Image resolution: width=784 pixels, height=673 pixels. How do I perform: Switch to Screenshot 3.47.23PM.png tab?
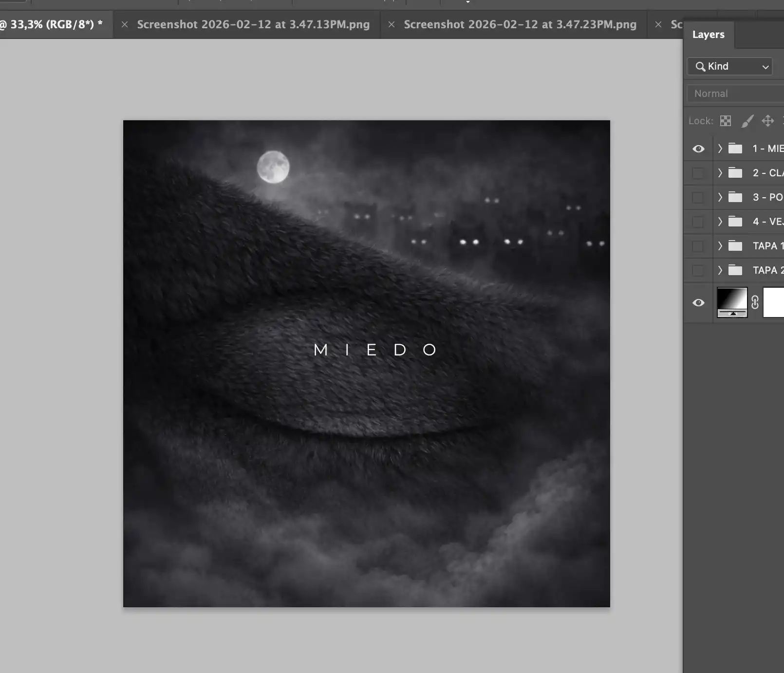pos(520,24)
